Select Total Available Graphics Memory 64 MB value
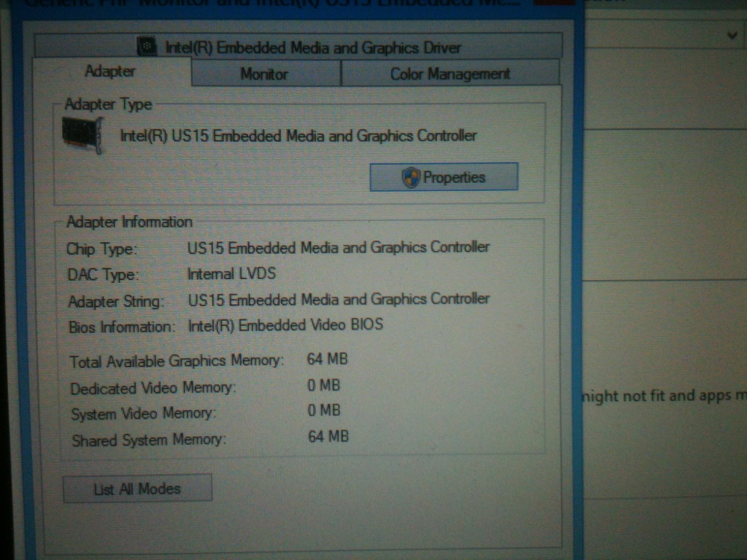Screen dimensions: 747x560 [327, 359]
